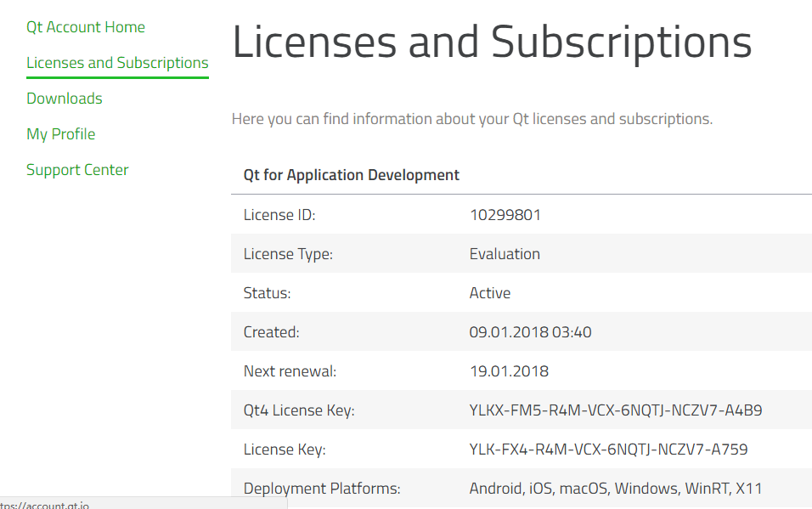Click the Next renewal: label

(x=290, y=371)
